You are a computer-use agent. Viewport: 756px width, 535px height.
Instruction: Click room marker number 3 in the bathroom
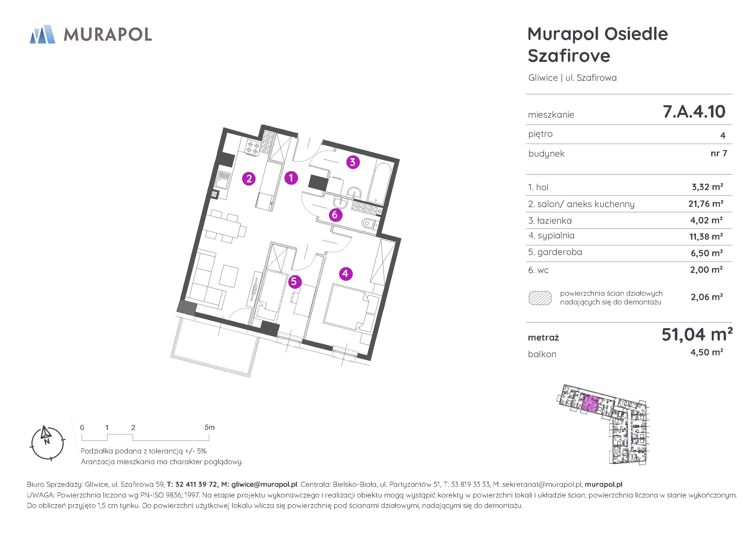[x=353, y=162]
